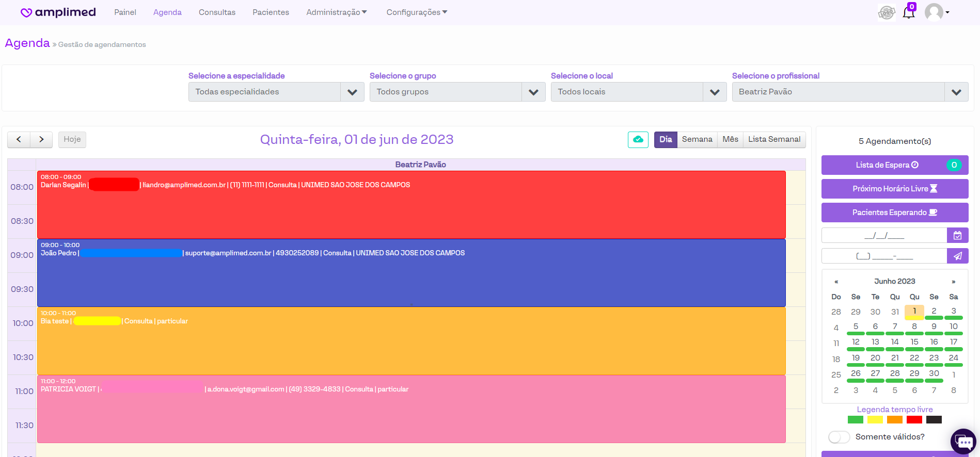Switch to the Semana view tab
The width and height of the screenshot is (980, 457).
(x=697, y=140)
